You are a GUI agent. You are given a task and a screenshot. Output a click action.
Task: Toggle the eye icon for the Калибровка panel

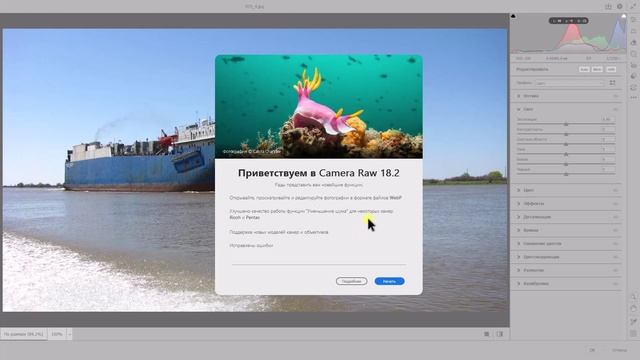(615, 284)
